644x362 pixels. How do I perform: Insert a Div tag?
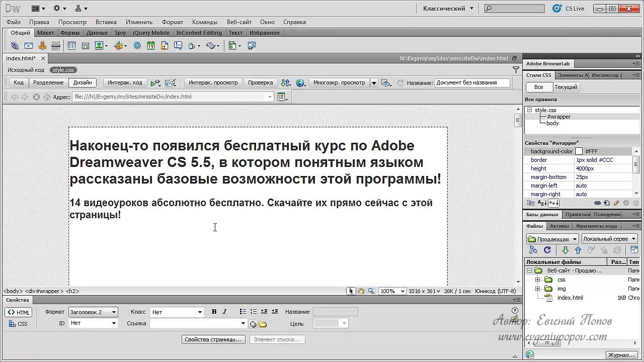(x=86, y=46)
